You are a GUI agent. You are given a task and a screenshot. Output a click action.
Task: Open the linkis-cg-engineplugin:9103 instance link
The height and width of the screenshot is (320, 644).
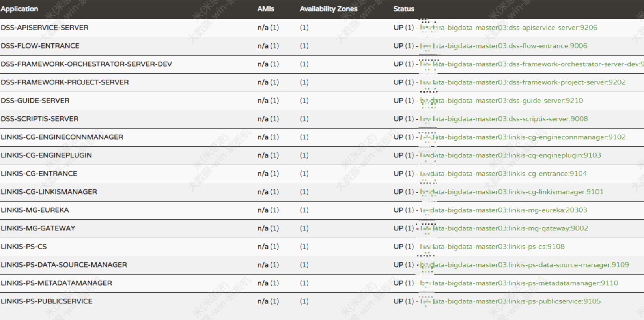[510, 155]
